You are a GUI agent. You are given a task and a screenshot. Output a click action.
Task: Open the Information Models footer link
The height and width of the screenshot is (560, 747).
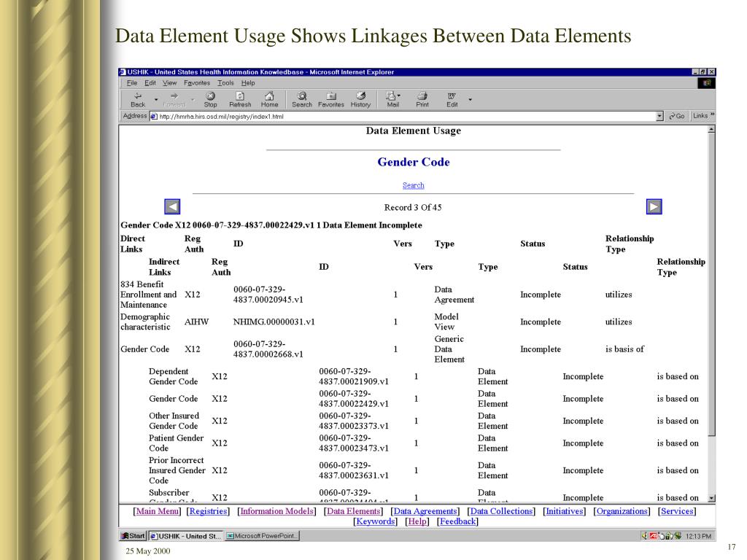click(276, 511)
